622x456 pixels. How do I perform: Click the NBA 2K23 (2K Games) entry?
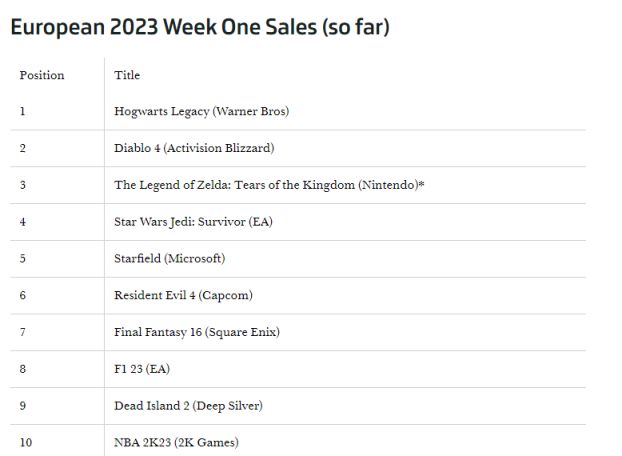[x=176, y=442]
